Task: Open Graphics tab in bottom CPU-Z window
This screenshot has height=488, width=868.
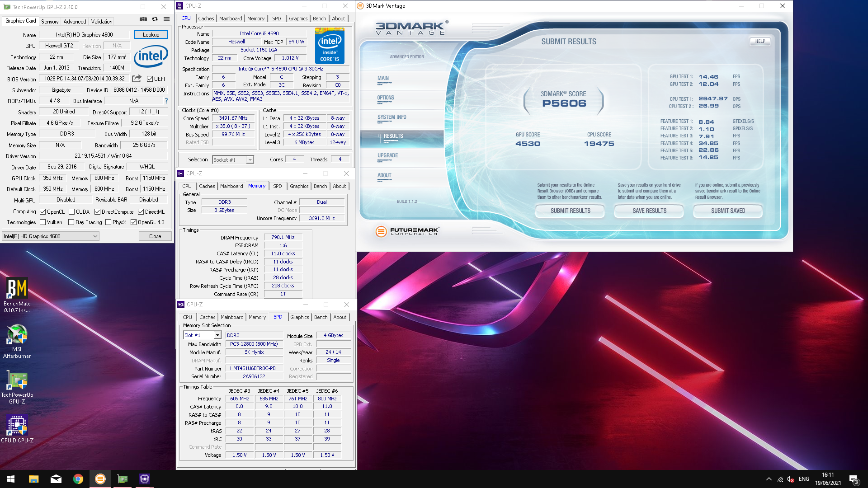Action: [x=300, y=317]
